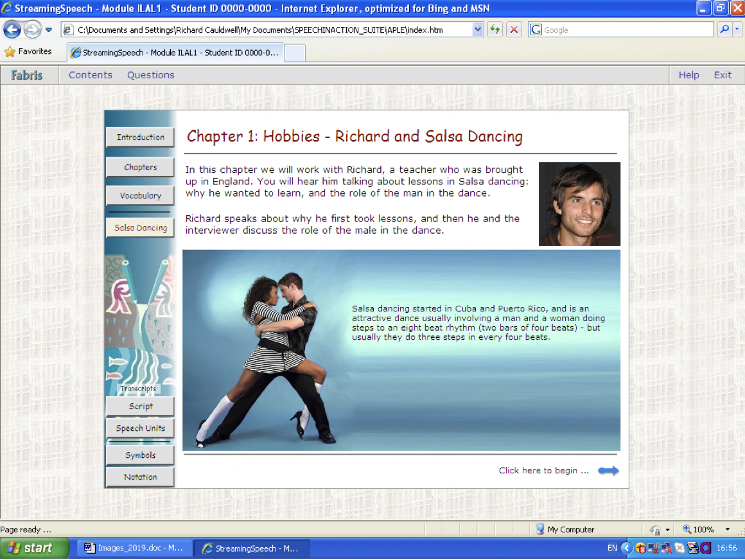Click the page address file icon
Viewport: 745px width, 560px height.
tap(68, 30)
